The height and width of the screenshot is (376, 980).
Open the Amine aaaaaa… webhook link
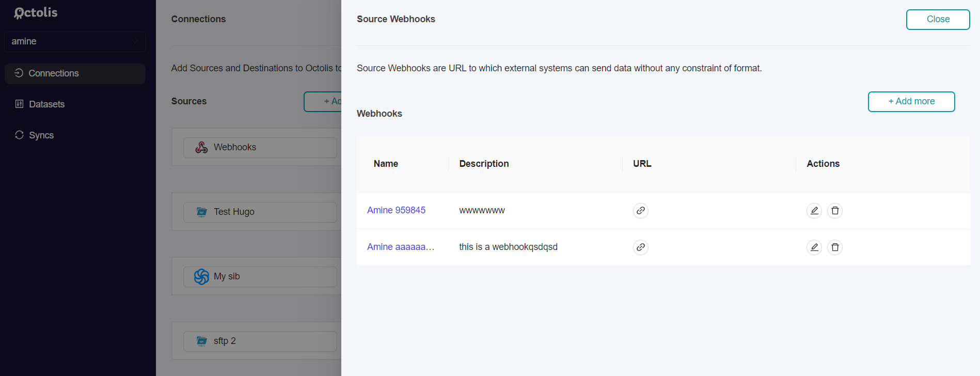pos(401,247)
